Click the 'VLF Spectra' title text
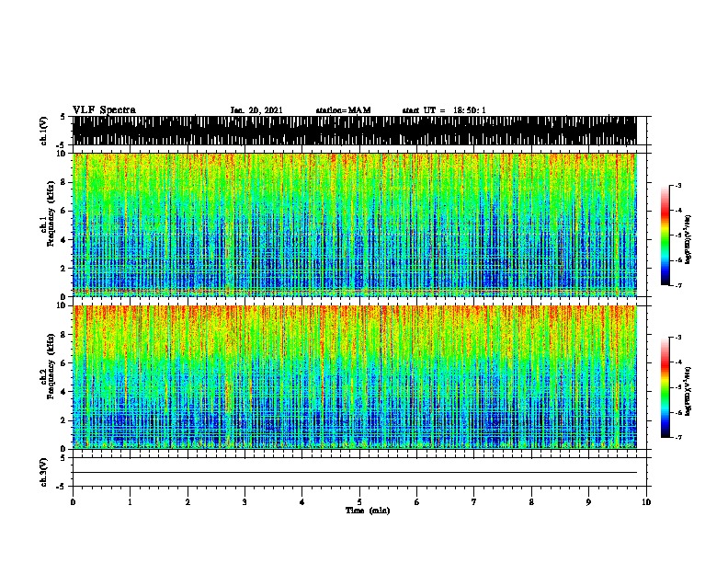The width and height of the screenshot is (728, 563). [x=104, y=110]
